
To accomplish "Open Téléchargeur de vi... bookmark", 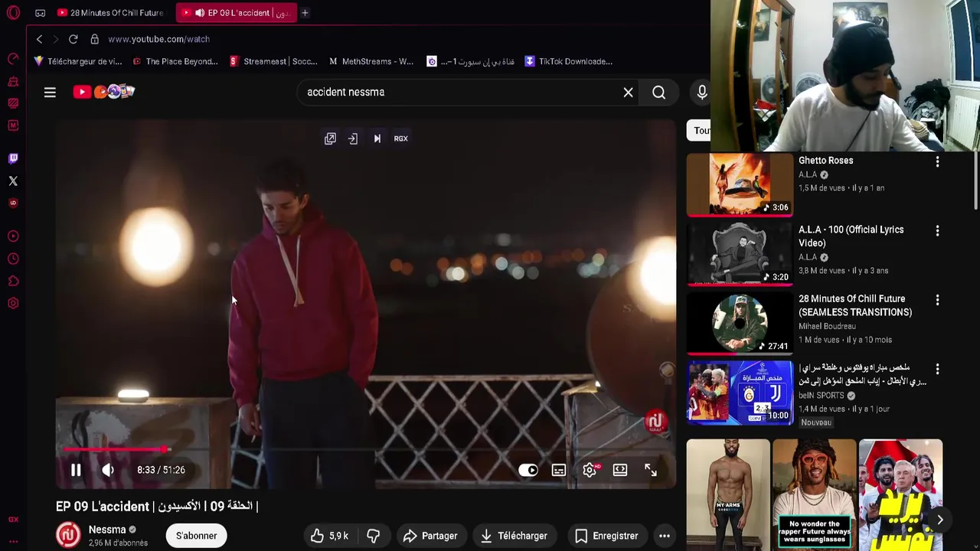I will point(78,61).
